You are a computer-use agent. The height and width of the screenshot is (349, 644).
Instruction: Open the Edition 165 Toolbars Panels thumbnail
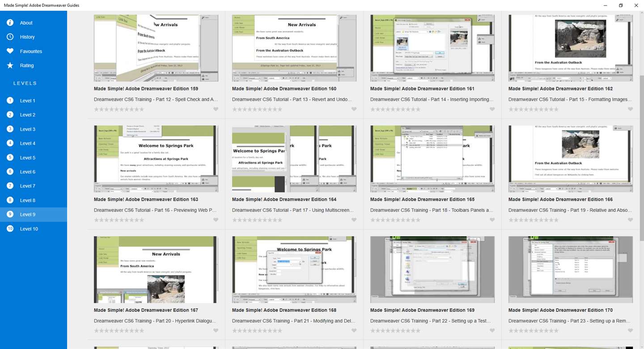click(x=432, y=159)
